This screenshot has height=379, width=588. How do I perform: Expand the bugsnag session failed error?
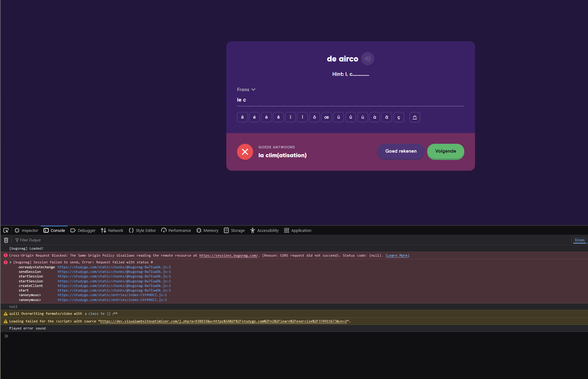pyautogui.click(x=11, y=262)
